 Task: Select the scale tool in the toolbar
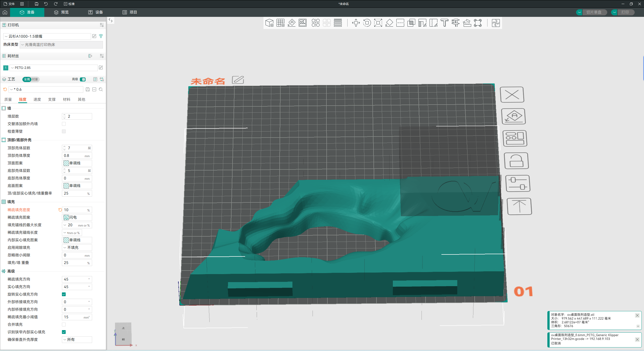point(378,23)
